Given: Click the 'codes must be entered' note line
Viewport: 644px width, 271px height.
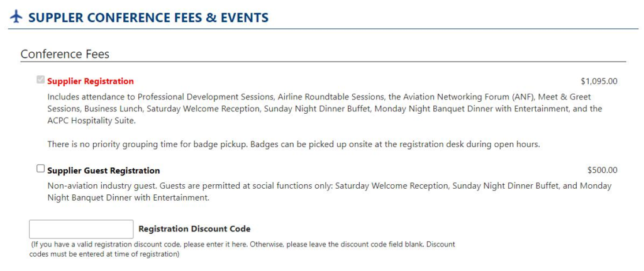Looking at the screenshot, I should [x=105, y=254].
